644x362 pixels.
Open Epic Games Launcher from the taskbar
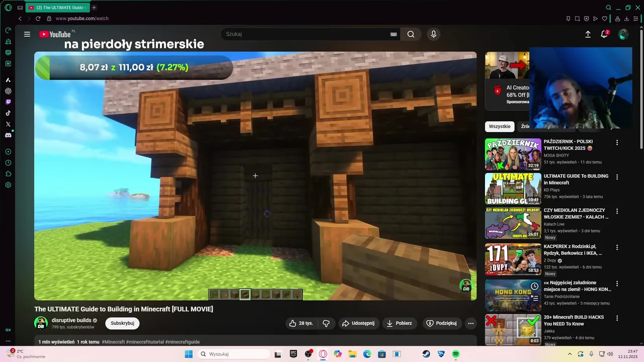point(293,354)
